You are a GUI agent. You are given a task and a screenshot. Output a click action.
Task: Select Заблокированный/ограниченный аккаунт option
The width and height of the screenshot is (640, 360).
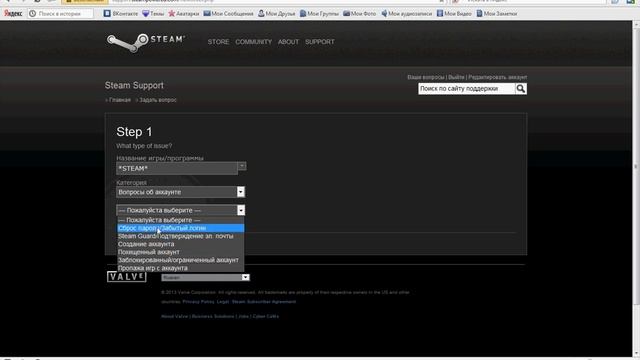[180, 260]
